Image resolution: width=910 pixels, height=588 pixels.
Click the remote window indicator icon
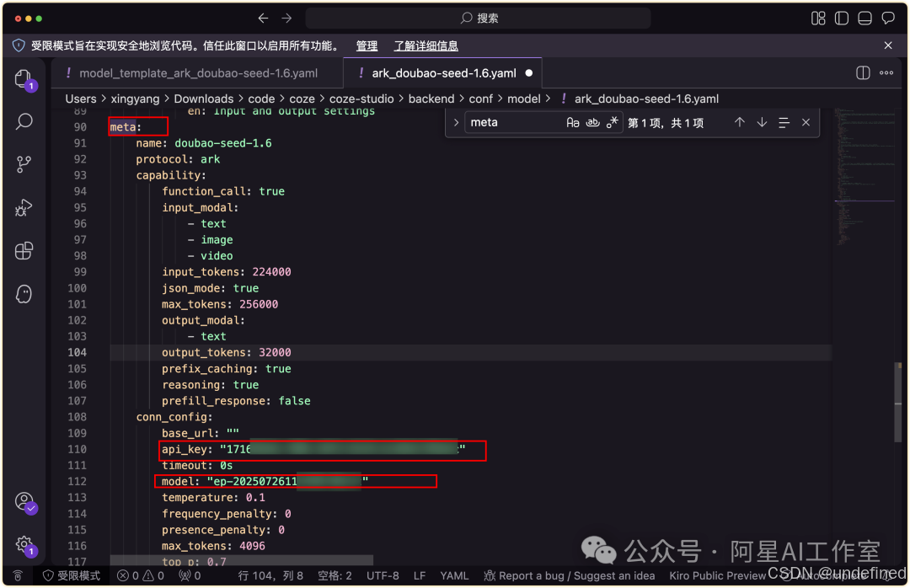[x=18, y=576]
